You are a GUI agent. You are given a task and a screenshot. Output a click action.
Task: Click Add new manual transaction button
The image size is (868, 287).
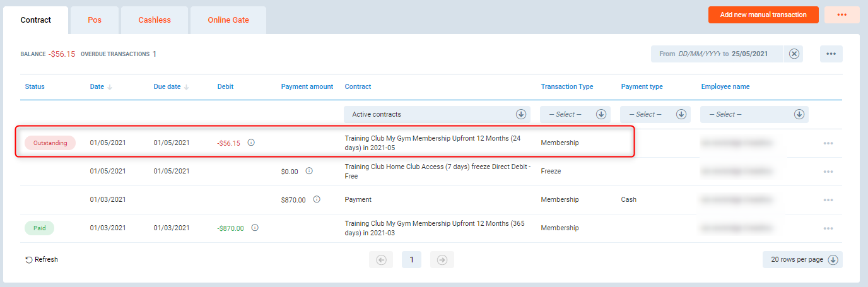point(763,15)
